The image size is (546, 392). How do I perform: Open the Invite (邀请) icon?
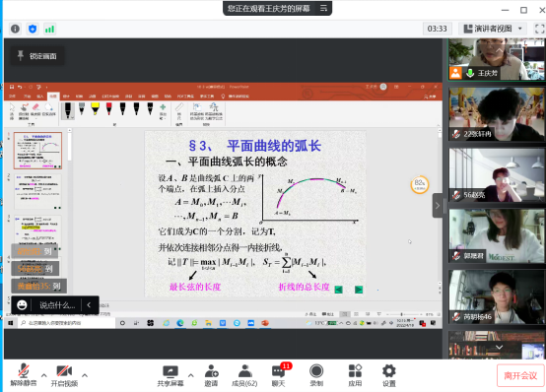[211, 375]
